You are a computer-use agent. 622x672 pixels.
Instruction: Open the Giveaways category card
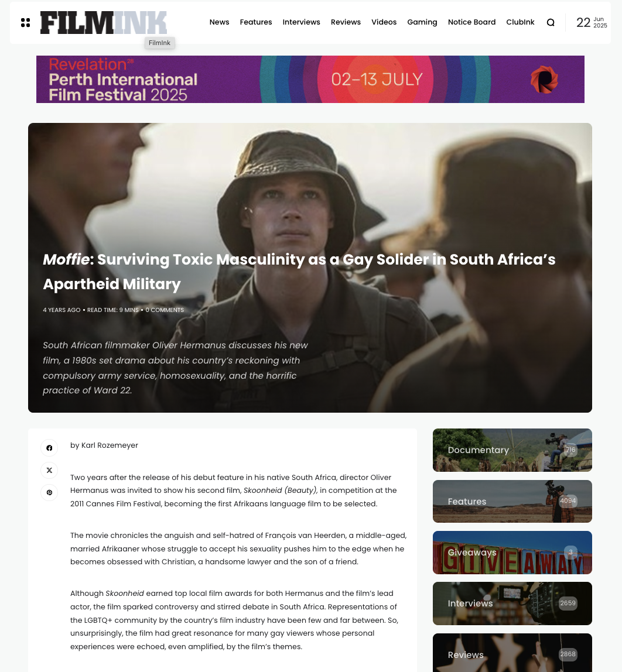(x=512, y=553)
